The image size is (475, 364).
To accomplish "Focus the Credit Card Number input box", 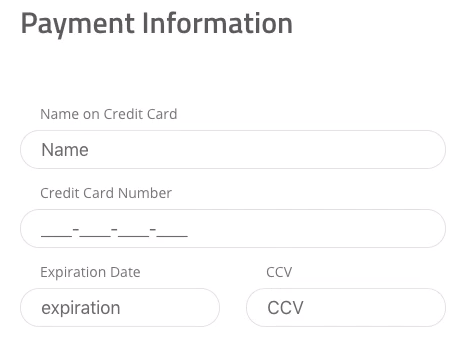I will [x=233, y=228].
